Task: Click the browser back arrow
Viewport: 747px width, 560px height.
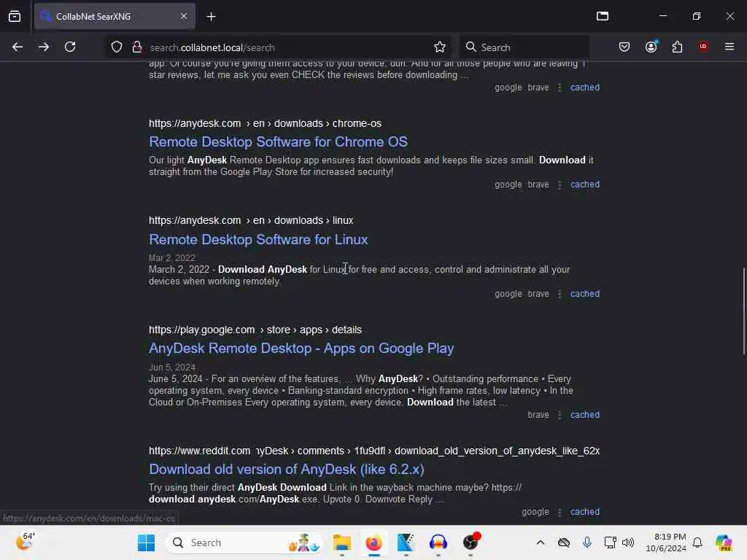Action: (x=18, y=47)
